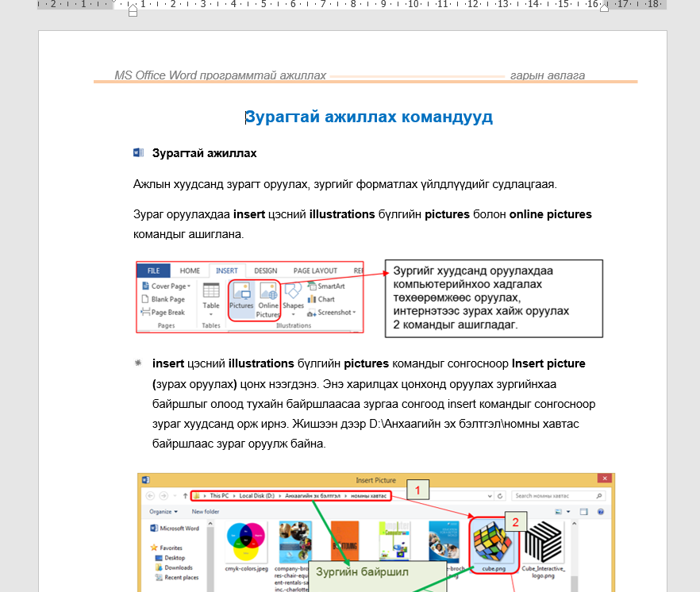Click the Word icon bullet beside Зурагтай ажиллах
The height and width of the screenshot is (592, 700).
pyautogui.click(x=138, y=152)
